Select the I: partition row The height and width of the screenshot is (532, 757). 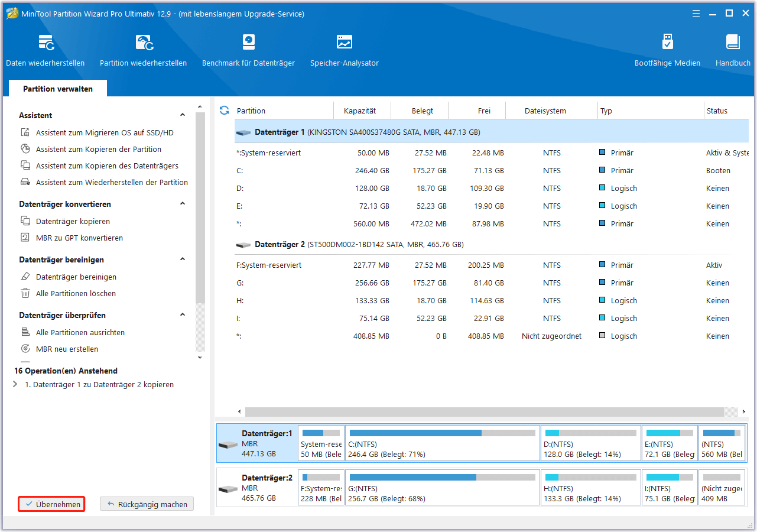(x=492, y=319)
